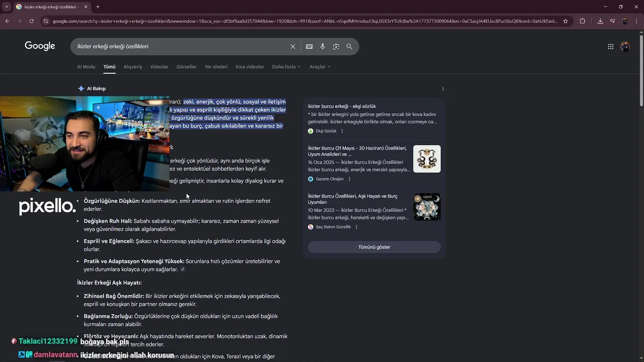Open options for Ekşi Sözlük result
The image size is (644, 362).
point(342,131)
